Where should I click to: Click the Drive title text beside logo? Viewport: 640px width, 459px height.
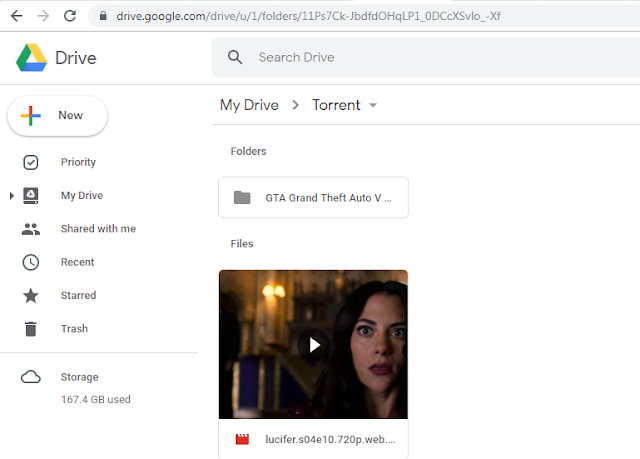(76, 58)
